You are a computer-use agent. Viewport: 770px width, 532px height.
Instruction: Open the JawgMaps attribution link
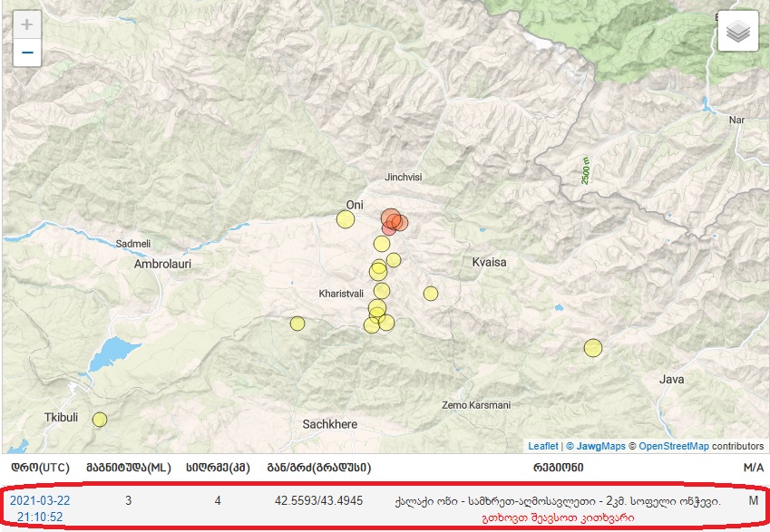(599, 446)
